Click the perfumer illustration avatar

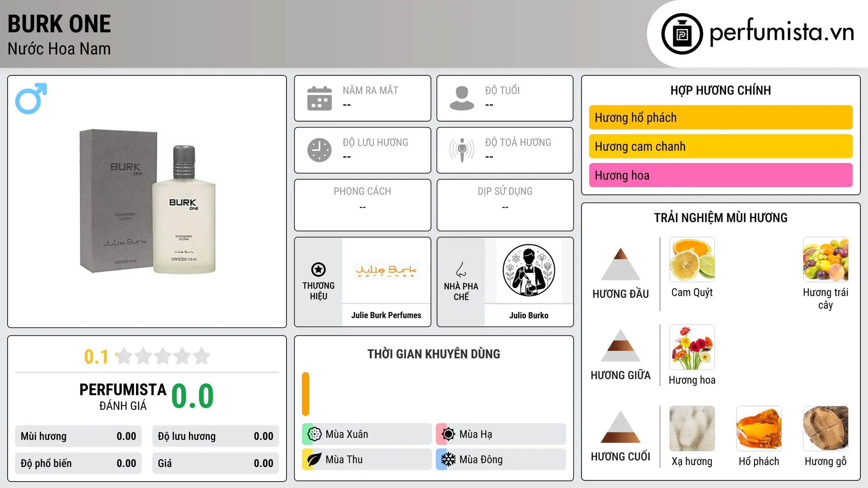pyautogui.click(x=529, y=270)
